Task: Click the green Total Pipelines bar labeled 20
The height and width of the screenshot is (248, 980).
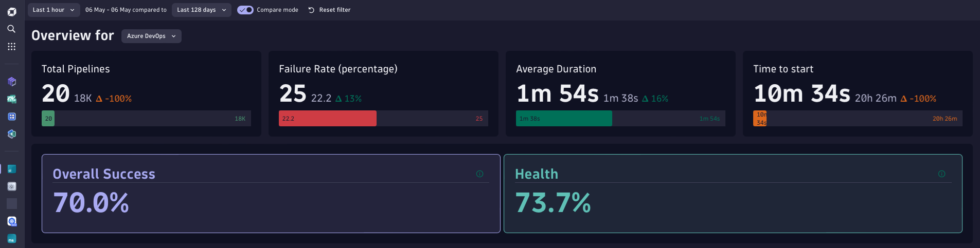Action: [48, 119]
